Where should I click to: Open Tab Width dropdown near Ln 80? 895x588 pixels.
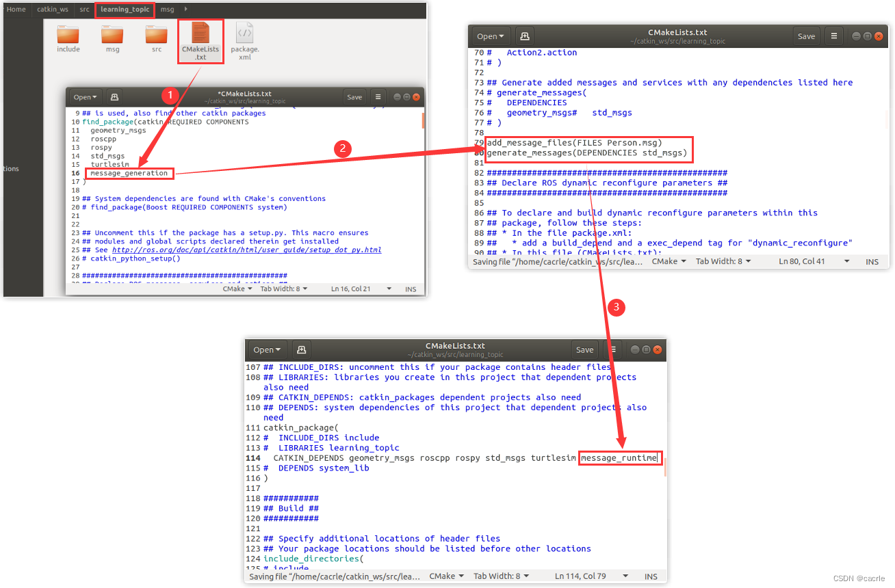point(723,261)
